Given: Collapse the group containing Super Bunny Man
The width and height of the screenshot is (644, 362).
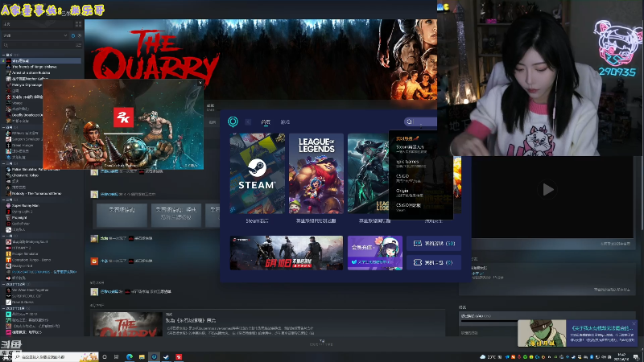Looking at the screenshot, I should click(4, 200).
